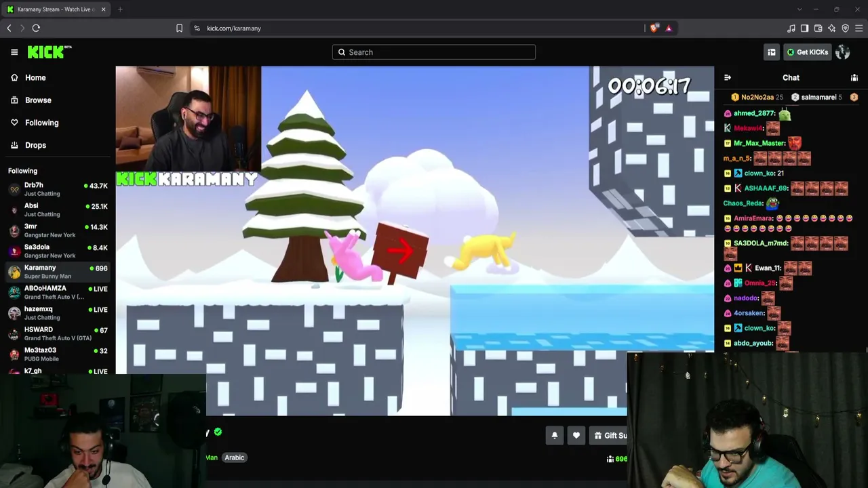Show the chat viewers list icon

854,78
